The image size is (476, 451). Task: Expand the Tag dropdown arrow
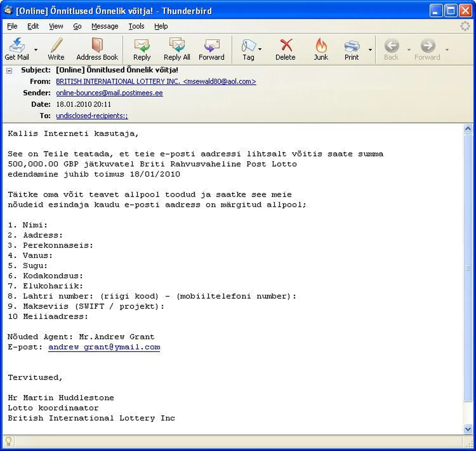coord(260,49)
